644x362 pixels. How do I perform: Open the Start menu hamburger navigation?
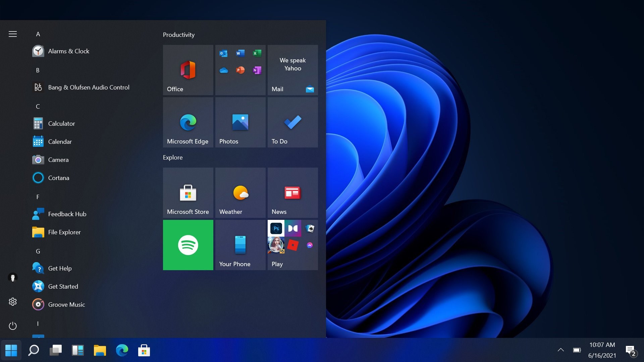tap(12, 34)
